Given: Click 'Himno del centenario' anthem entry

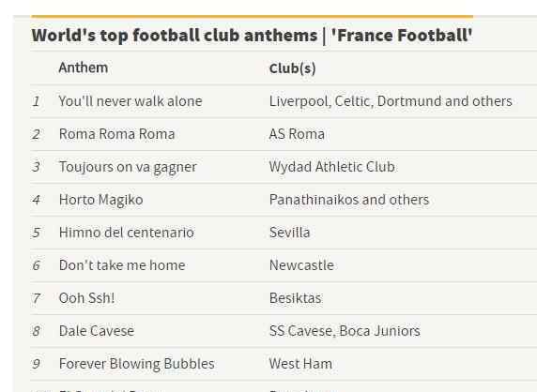Looking at the screenshot, I should click(127, 233).
